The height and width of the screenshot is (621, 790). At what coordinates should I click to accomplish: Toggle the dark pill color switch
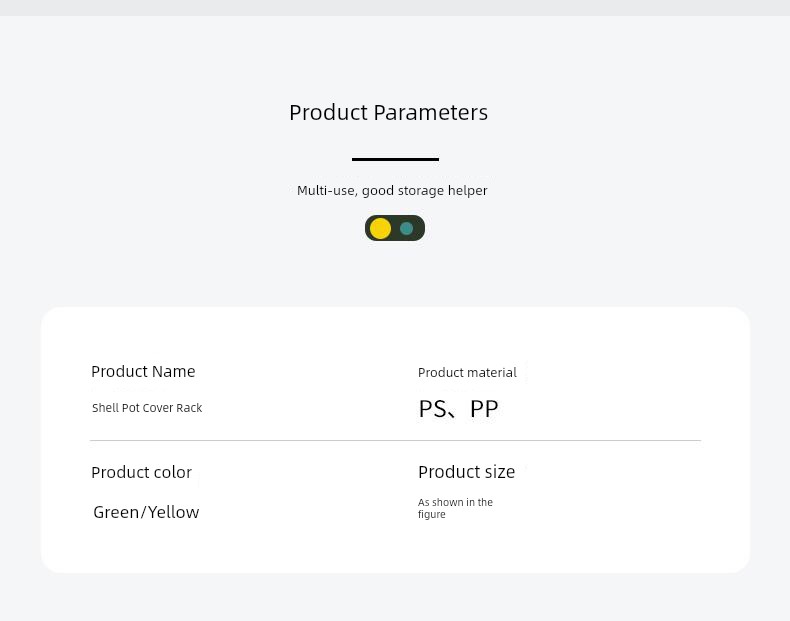pos(394,228)
